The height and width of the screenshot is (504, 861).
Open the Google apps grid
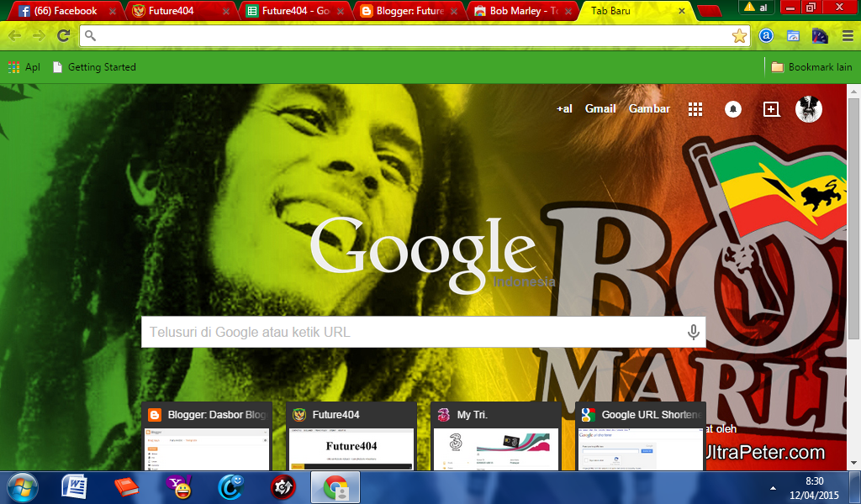[695, 109]
